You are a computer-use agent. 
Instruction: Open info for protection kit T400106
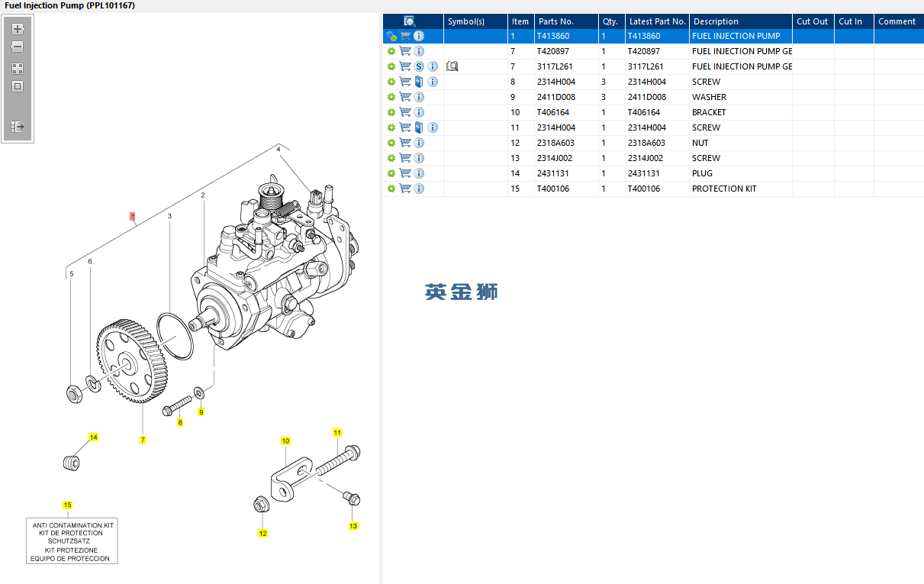(419, 189)
